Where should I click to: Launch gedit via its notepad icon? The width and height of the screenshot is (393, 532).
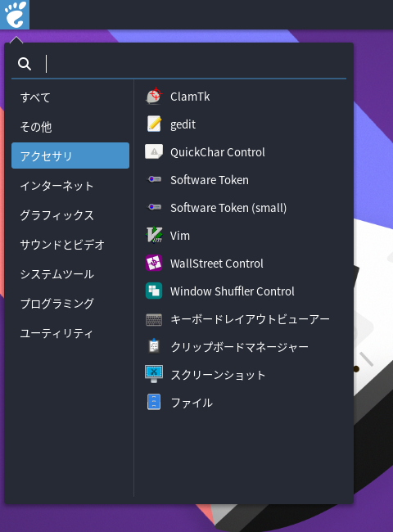154,124
